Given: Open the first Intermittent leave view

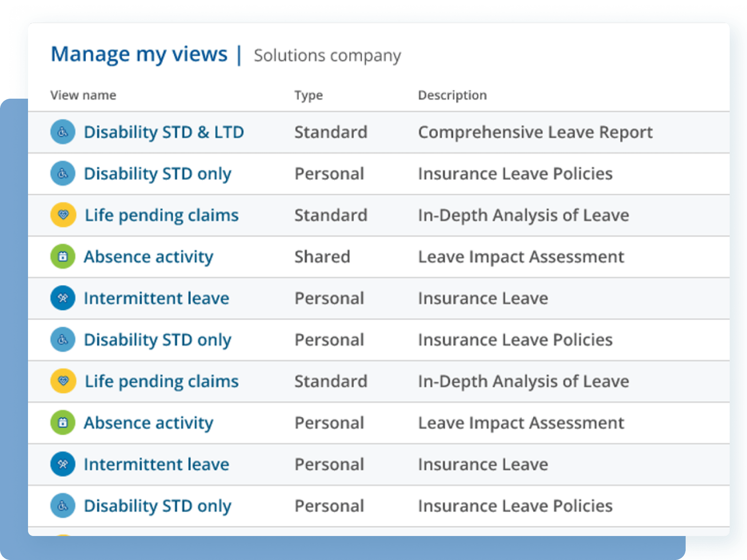Looking at the screenshot, I should (157, 298).
